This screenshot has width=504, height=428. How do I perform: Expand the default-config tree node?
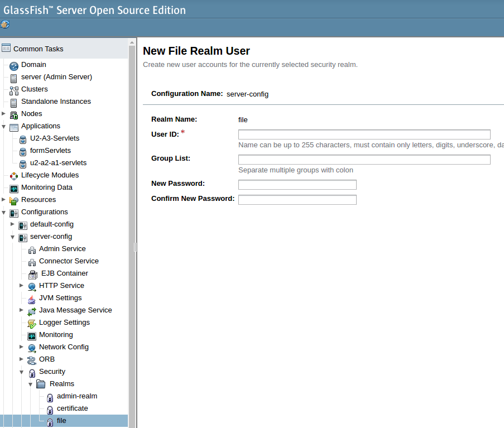pos(12,224)
